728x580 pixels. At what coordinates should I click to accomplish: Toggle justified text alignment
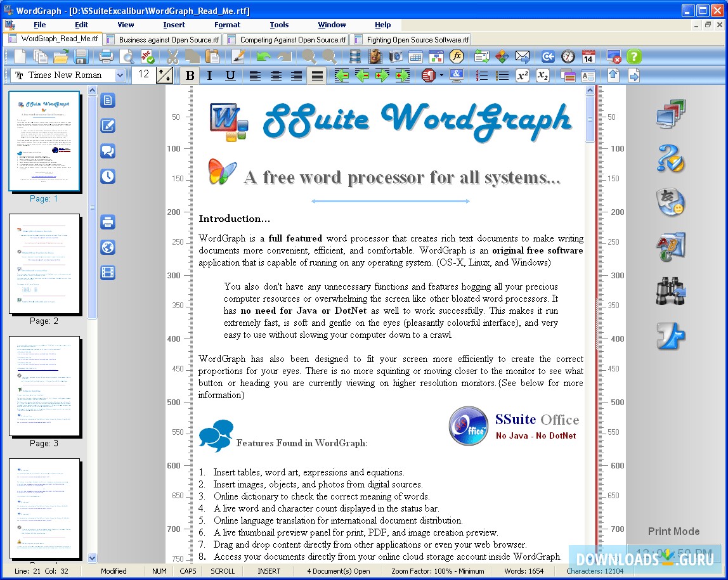coord(318,75)
